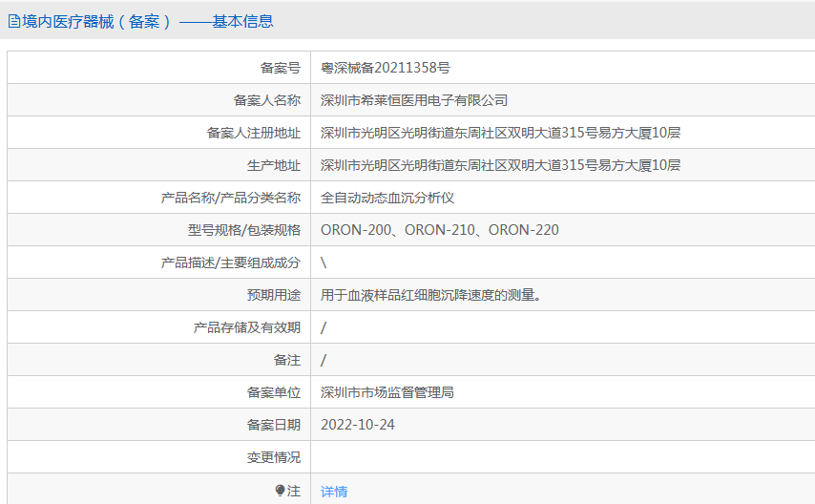Click company name 深圳市希莱恒医用电子有限公司
815x504 pixels.
click(x=414, y=100)
